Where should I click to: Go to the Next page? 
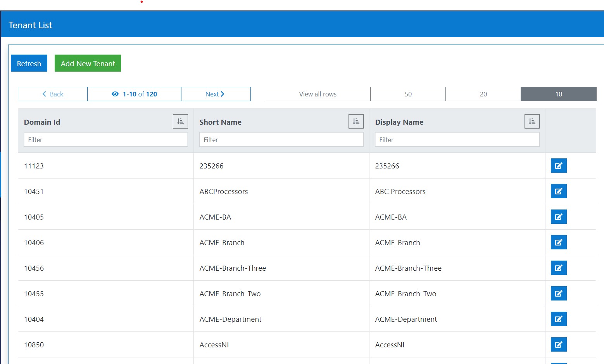tap(216, 94)
